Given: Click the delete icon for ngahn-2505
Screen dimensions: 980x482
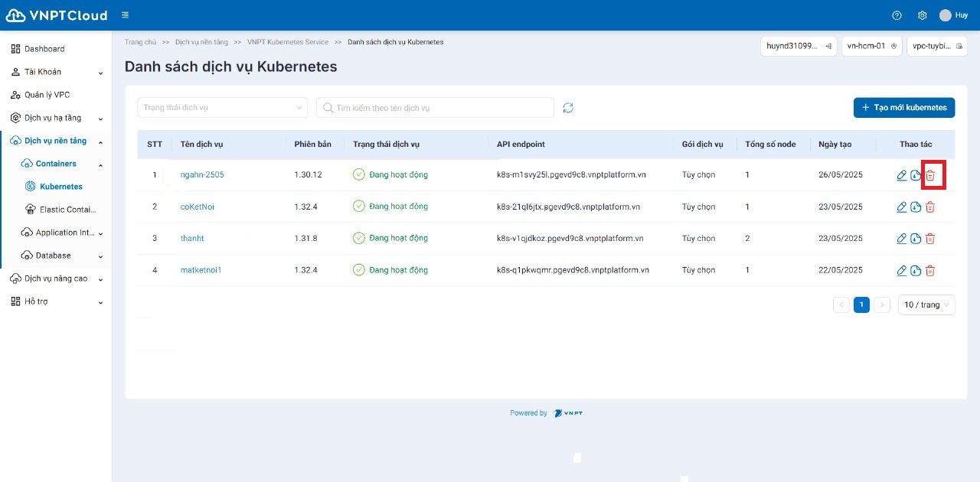Looking at the screenshot, I should click(930, 175).
